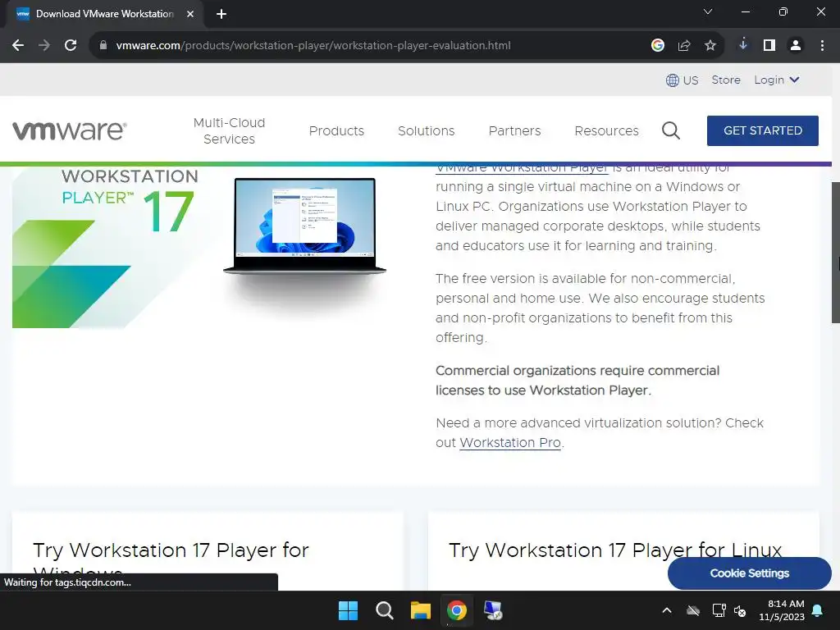Image resolution: width=840 pixels, height=630 pixels.
Task: Open Chrome three-dot menu
Action: click(822, 46)
